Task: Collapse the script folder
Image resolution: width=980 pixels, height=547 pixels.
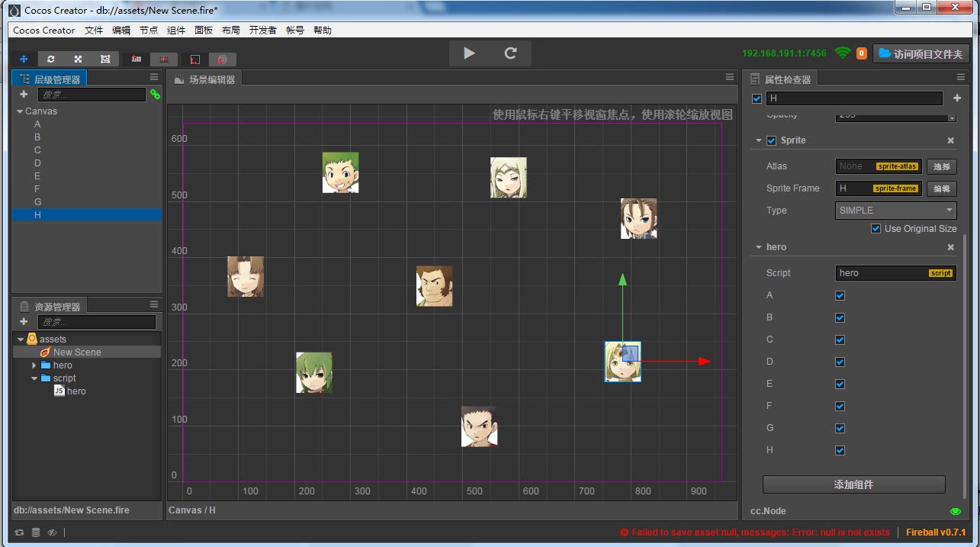Action: (x=34, y=378)
